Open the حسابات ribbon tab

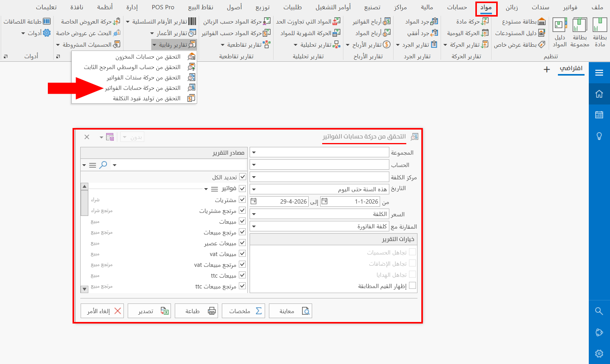tap(457, 7)
